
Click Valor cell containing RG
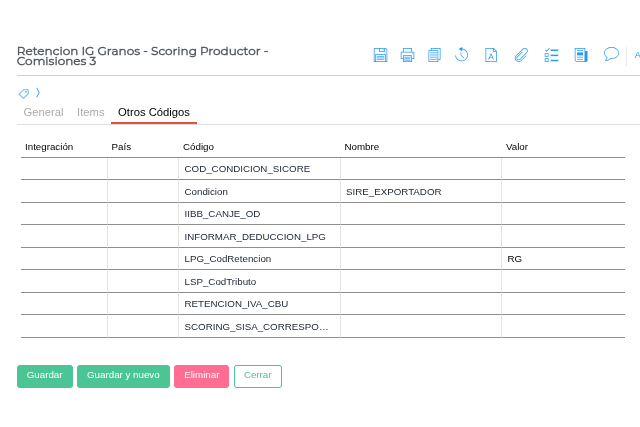[x=562, y=259]
